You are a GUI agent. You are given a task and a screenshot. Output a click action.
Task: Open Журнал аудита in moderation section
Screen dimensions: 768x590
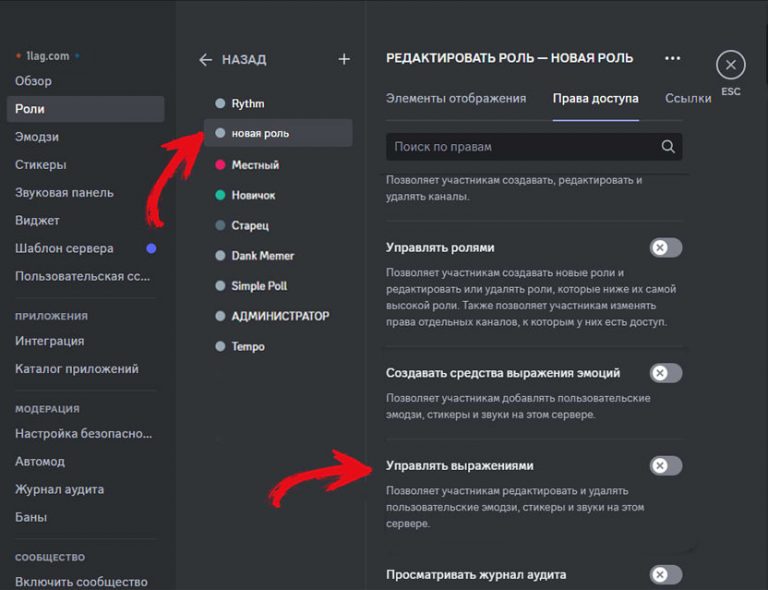point(59,489)
